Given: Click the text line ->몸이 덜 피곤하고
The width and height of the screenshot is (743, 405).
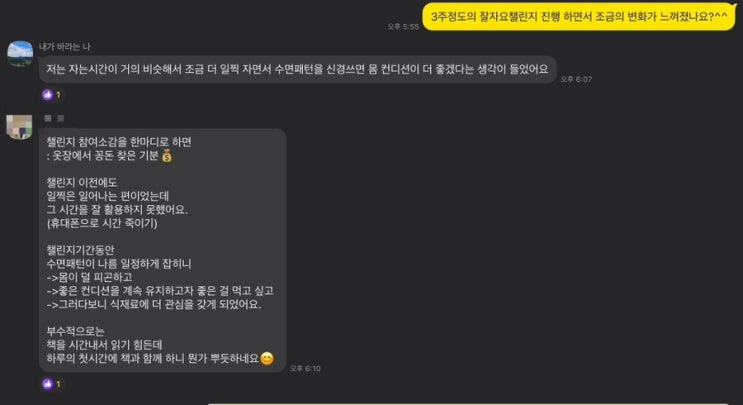Looking at the screenshot, I should [x=90, y=277].
